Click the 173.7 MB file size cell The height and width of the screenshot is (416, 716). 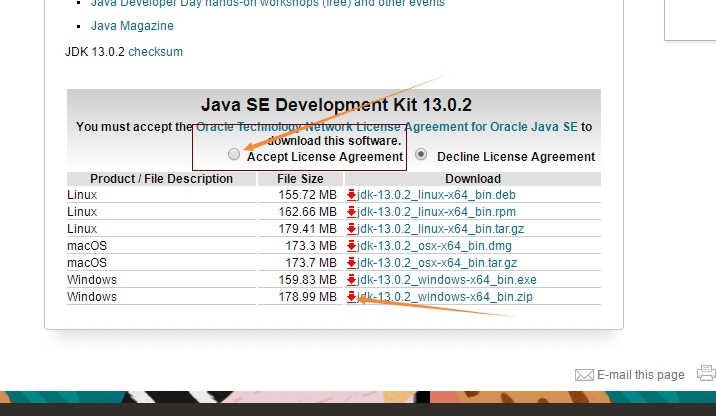coord(311,263)
